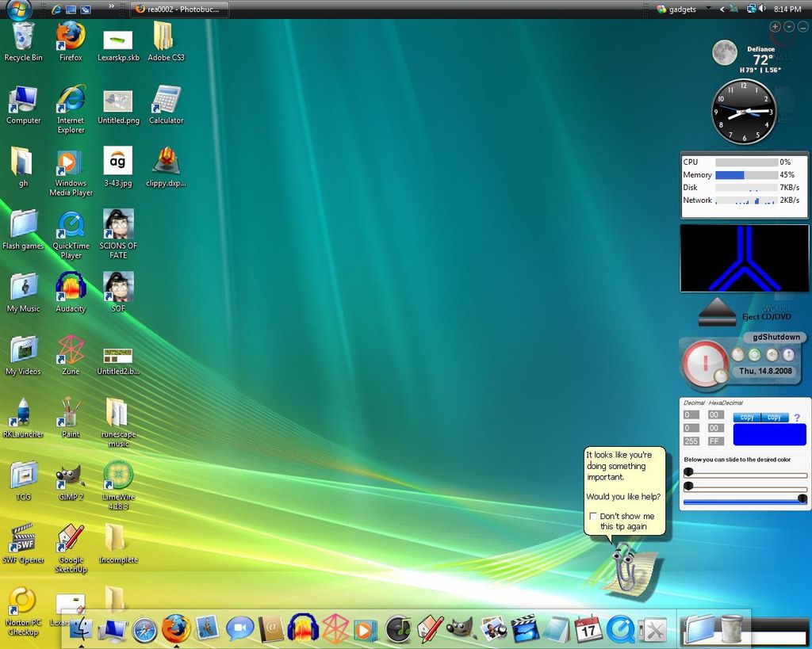Click the Windows Start orb
This screenshot has width=812, height=649.
coord(19,8)
